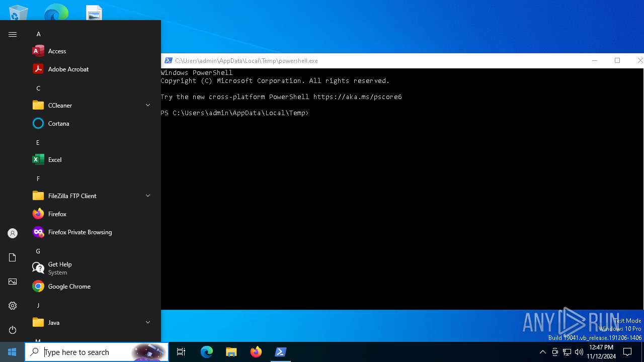Expand the CCleaner folder chevron
Screen dimensions: 644x362
pyautogui.click(x=148, y=105)
